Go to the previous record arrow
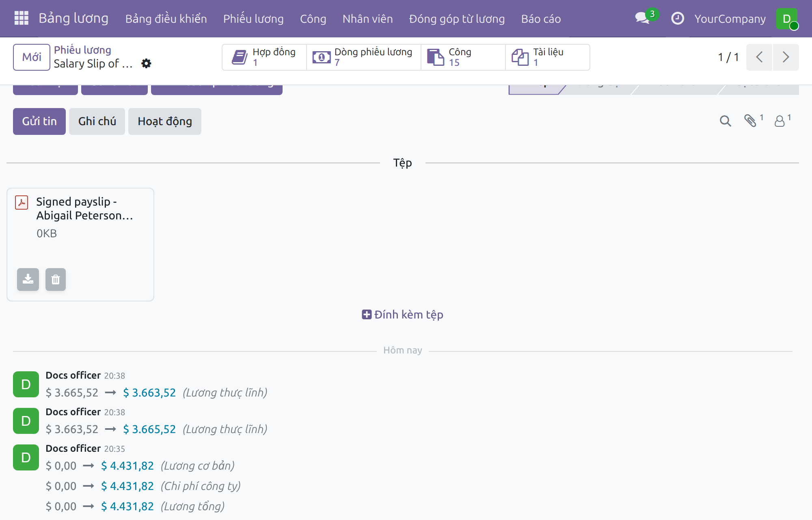The height and width of the screenshot is (520, 812). click(759, 57)
